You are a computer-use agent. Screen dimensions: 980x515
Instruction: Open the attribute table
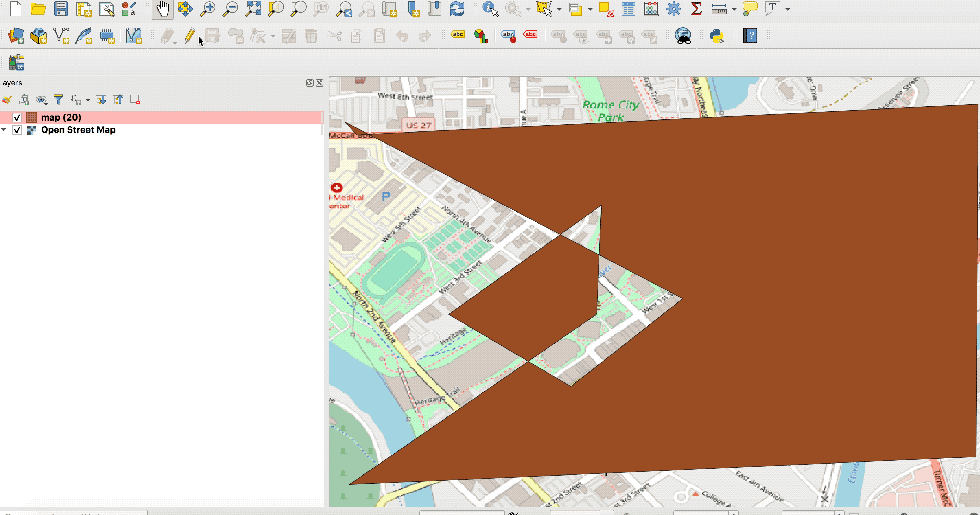[x=628, y=8]
